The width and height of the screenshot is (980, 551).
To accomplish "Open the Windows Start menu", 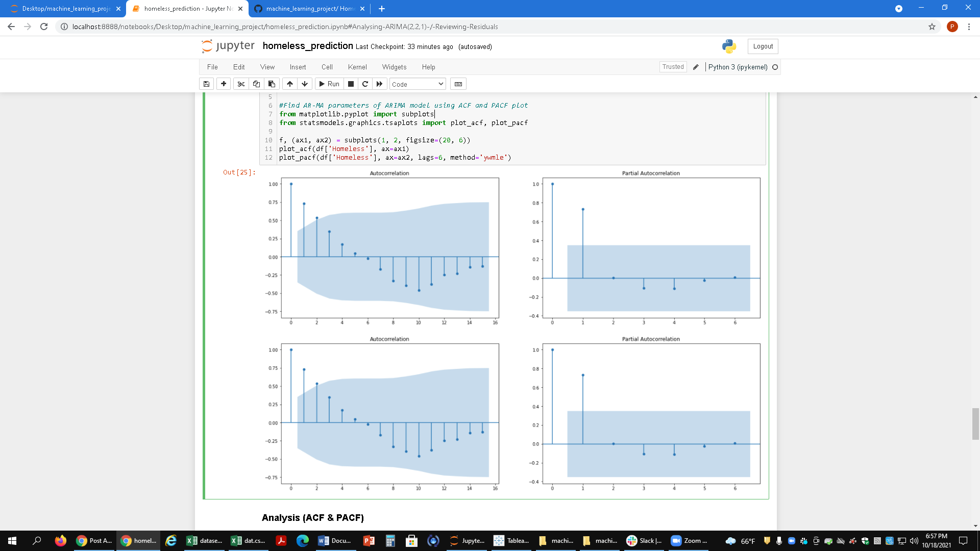I will (x=12, y=540).
